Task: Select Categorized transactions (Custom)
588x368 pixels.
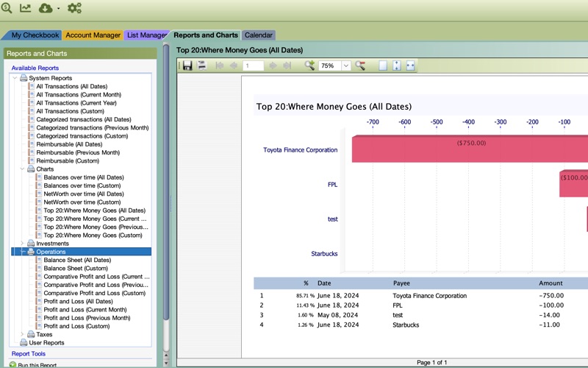Action: point(82,136)
